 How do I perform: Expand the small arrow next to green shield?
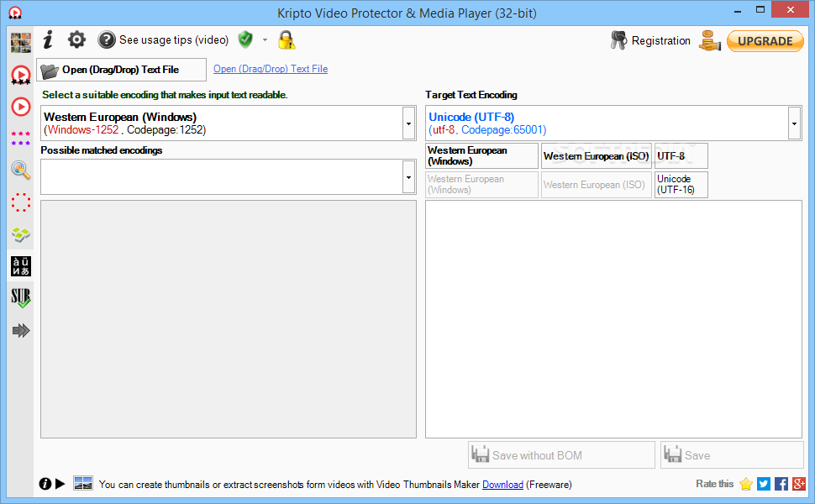click(265, 40)
